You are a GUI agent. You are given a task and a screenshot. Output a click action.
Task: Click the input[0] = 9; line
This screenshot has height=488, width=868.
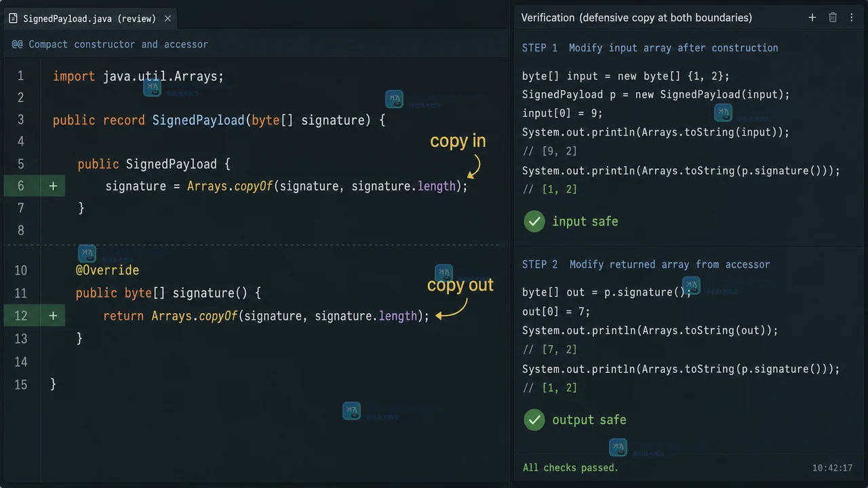[562, 113]
